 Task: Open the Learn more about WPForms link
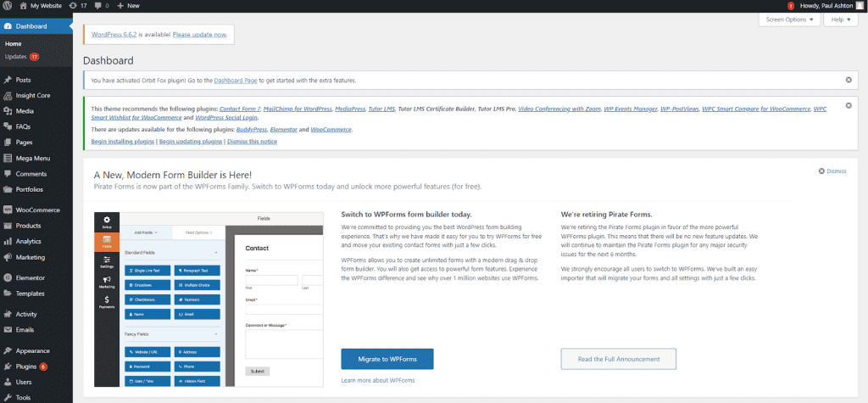pyautogui.click(x=377, y=380)
